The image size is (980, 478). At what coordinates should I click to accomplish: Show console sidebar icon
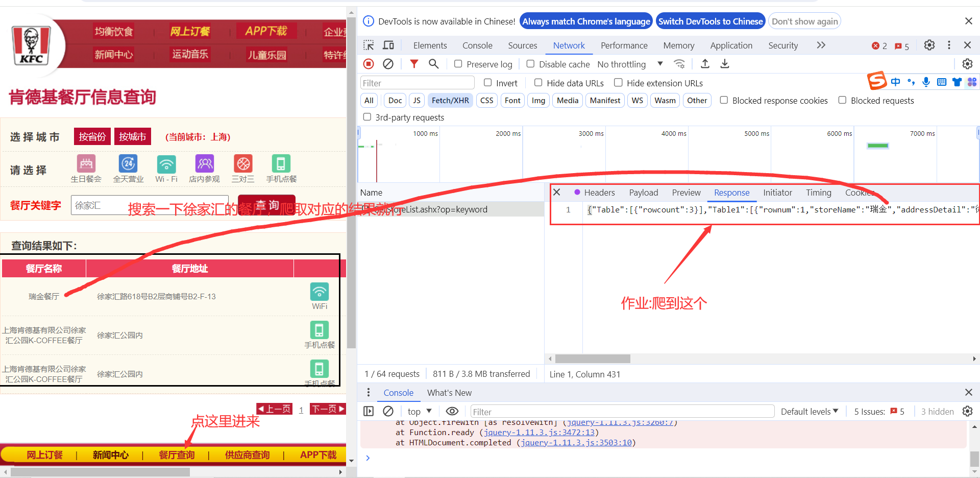pos(369,411)
